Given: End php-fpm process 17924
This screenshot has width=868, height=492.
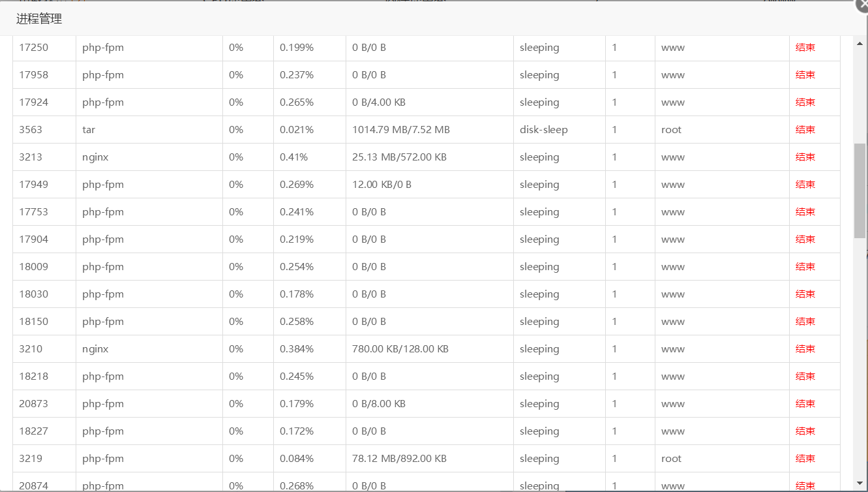Looking at the screenshot, I should point(805,102).
